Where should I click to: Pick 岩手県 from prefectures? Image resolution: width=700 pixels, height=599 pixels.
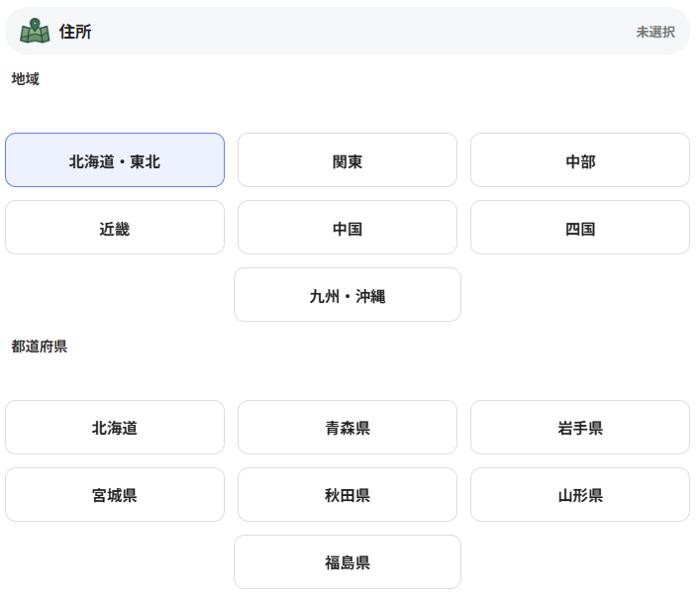(580, 428)
